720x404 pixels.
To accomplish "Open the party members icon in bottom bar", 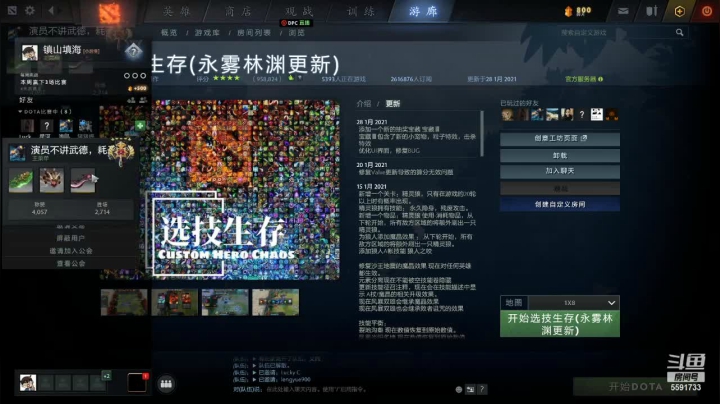I will click(x=166, y=384).
